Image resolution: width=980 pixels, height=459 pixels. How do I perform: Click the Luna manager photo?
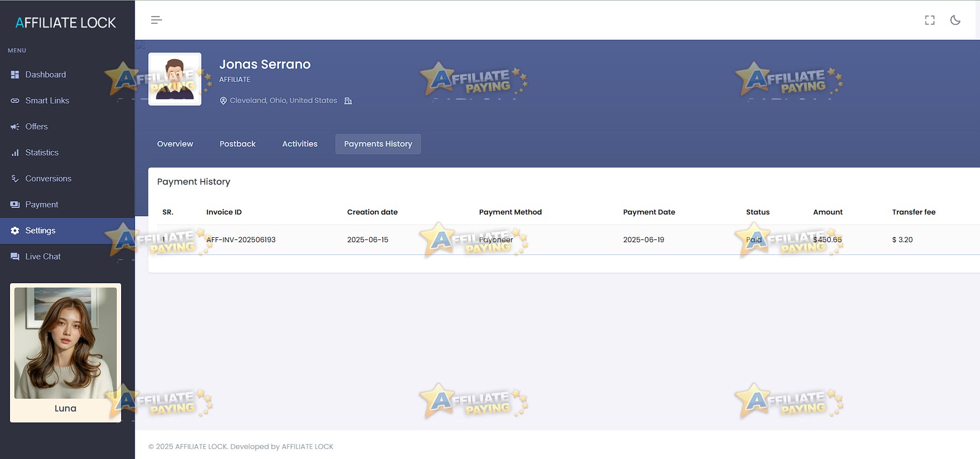point(65,343)
